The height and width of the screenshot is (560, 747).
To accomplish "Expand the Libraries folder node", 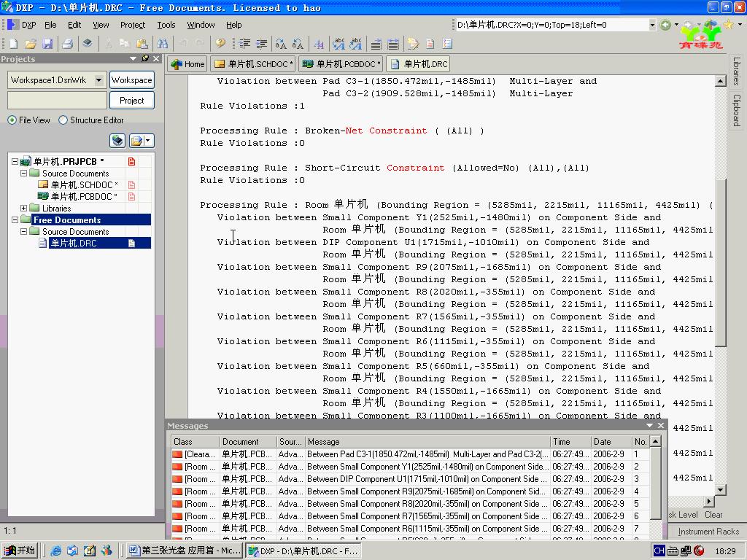I will click(x=23, y=208).
